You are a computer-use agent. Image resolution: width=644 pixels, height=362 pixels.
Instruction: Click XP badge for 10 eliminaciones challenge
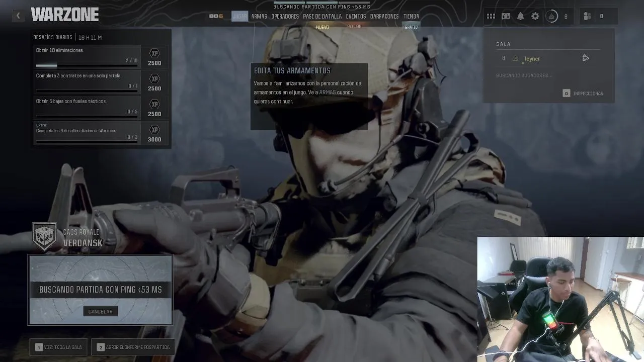tap(154, 53)
